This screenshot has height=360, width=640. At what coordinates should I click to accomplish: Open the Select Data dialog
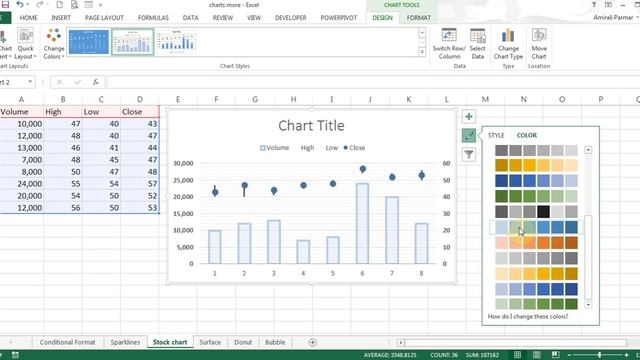(x=478, y=44)
